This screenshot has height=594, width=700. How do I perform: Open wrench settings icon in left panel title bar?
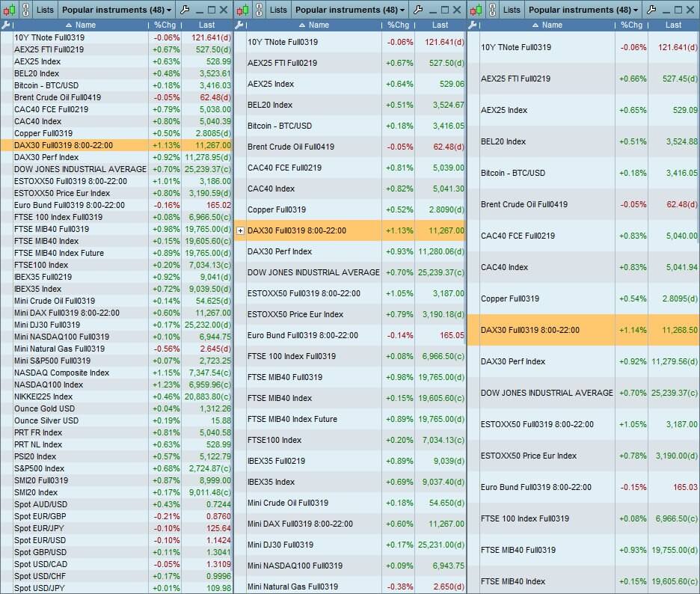185,10
